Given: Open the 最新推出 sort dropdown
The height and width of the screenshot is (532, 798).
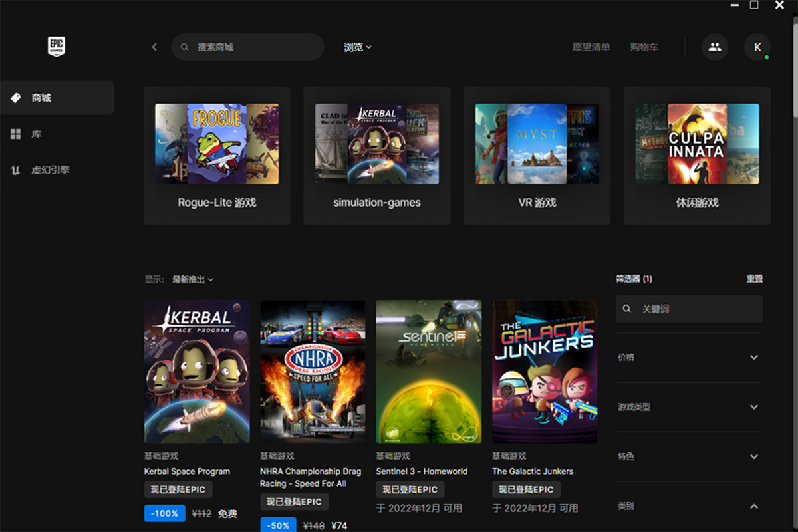Looking at the screenshot, I should (193, 280).
